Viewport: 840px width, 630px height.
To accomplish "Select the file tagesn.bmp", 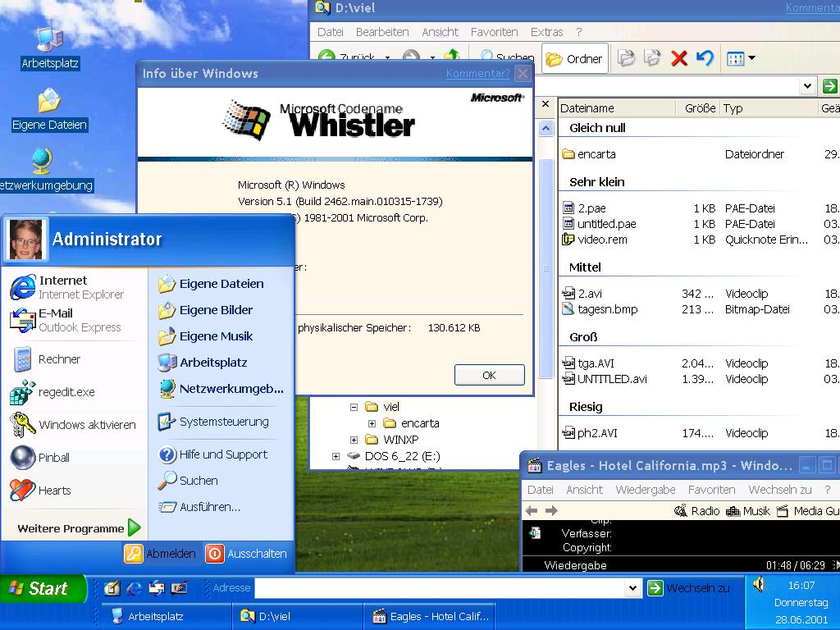I will (x=600, y=309).
